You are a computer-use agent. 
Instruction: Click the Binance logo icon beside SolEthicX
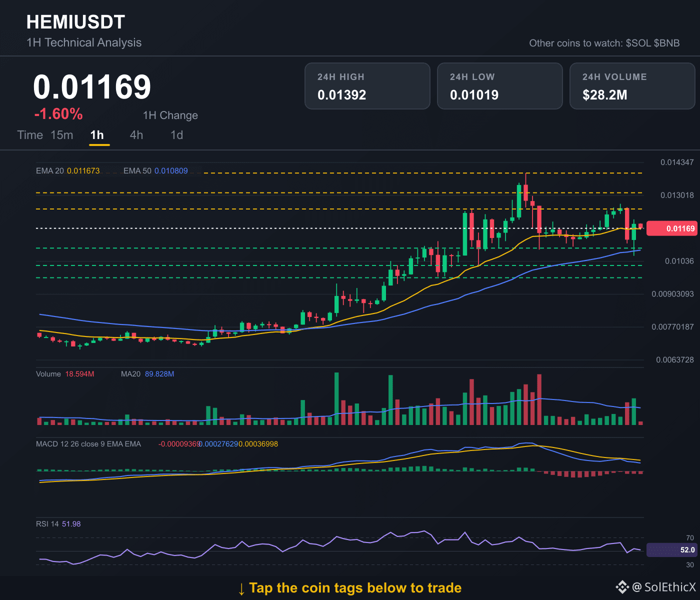point(622,587)
